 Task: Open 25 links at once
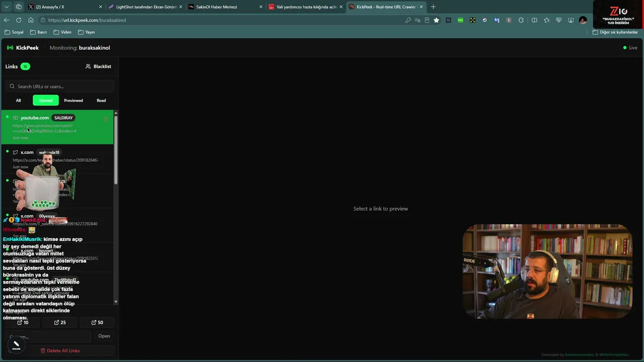click(x=60, y=322)
